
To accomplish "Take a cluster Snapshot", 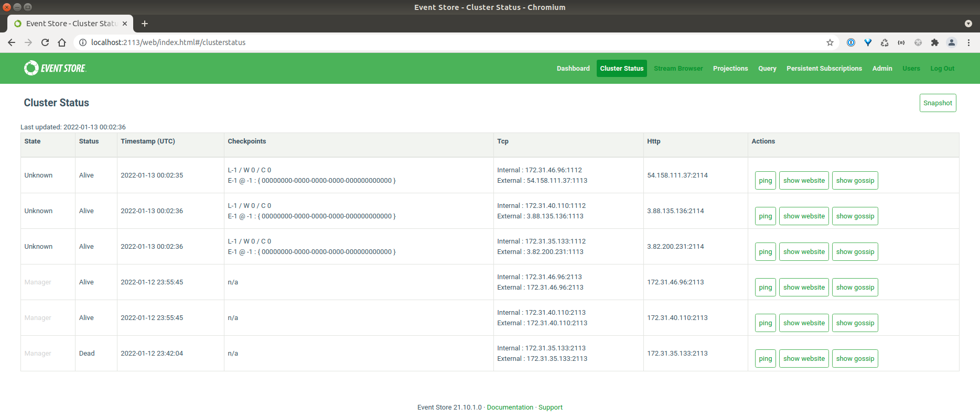I will pyautogui.click(x=938, y=103).
